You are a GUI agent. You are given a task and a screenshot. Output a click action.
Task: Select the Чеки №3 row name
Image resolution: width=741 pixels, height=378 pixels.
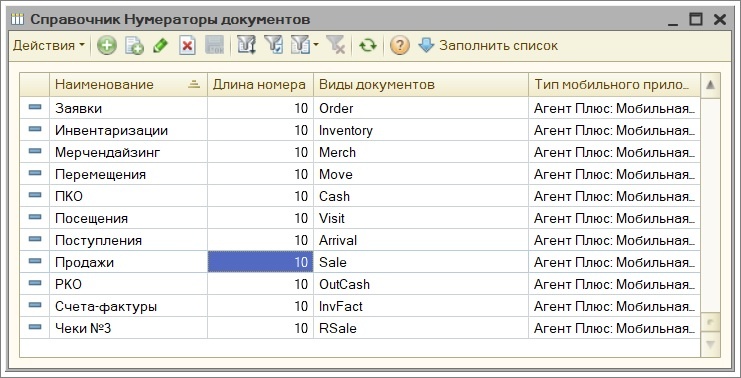pos(83,328)
